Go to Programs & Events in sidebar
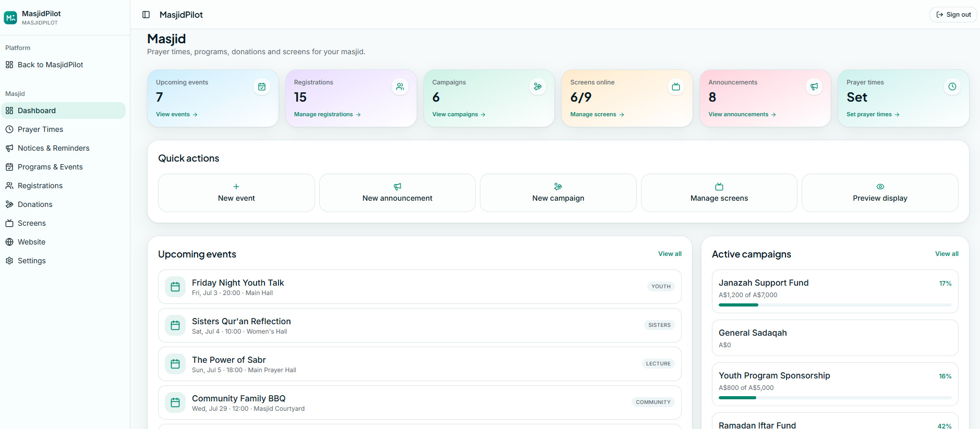Image resolution: width=980 pixels, height=429 pixels. (x=63, y=167)
